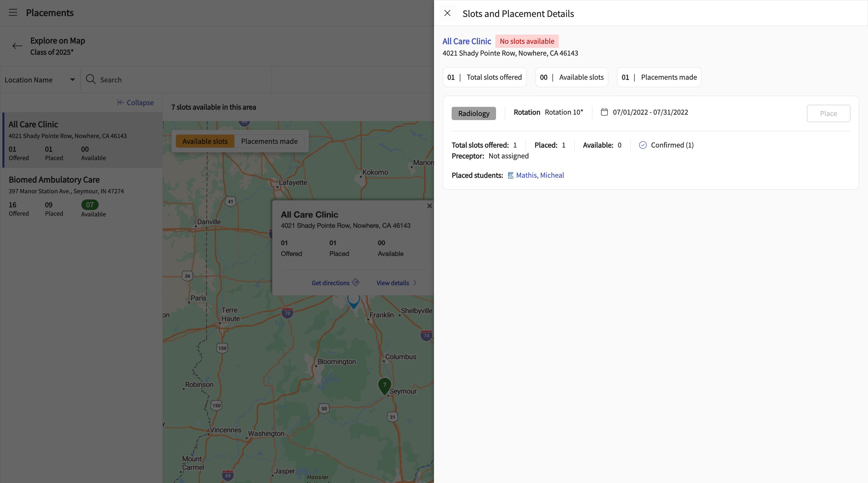This screenshot has height=483, width=868.
Task: Switch map to Placements made view
Action: tap(269, 141)
